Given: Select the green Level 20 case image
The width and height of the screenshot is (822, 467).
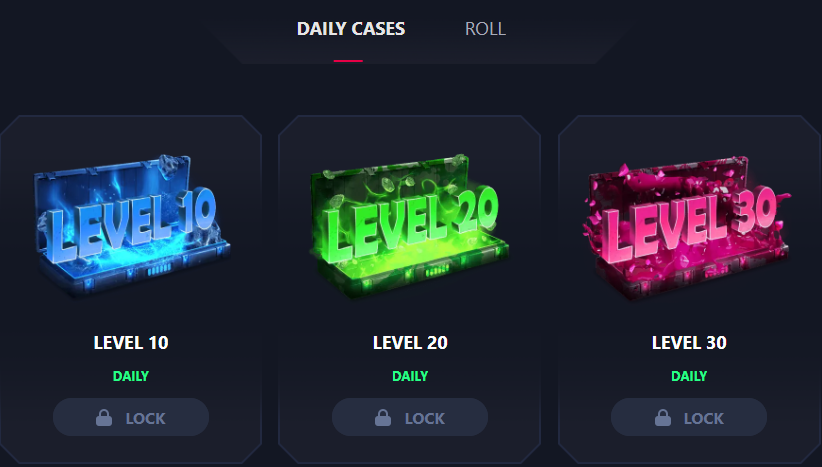Looking at the screenshot, I should point(409,226).
